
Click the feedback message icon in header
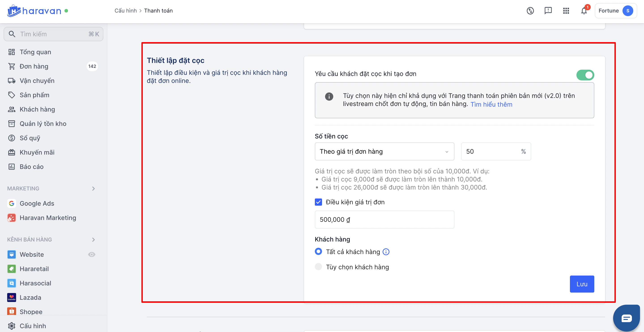548,11
